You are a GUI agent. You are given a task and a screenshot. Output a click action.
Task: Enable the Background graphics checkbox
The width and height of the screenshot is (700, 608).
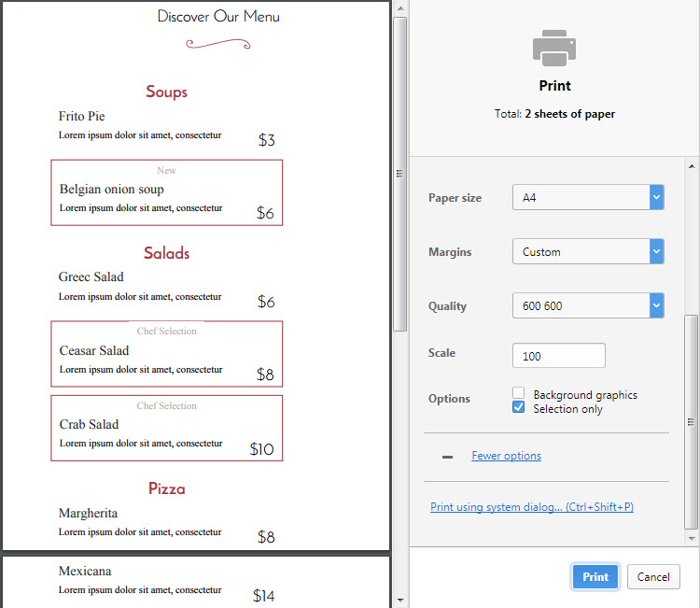tap(519, 394)
